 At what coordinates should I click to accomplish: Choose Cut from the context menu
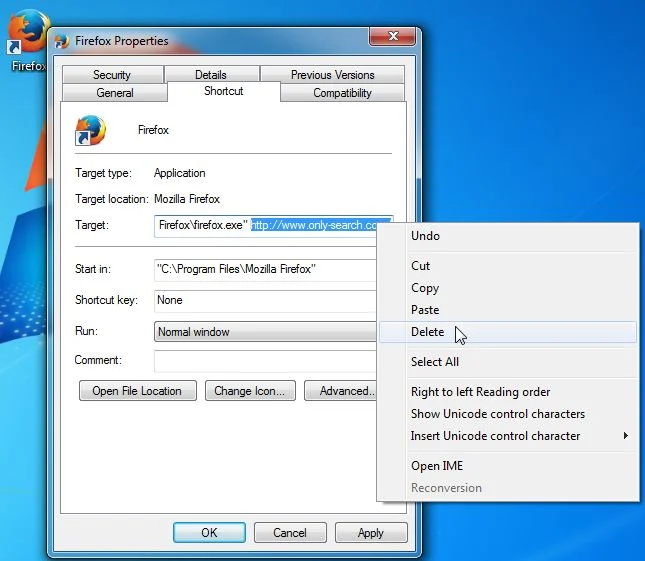(x=508, y=266)
